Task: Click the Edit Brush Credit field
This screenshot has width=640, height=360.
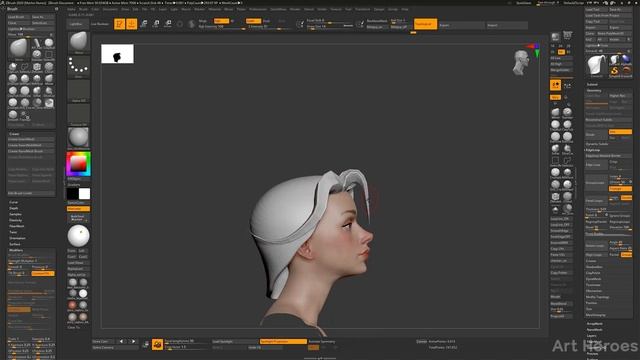Action: (x=31, y=193)
